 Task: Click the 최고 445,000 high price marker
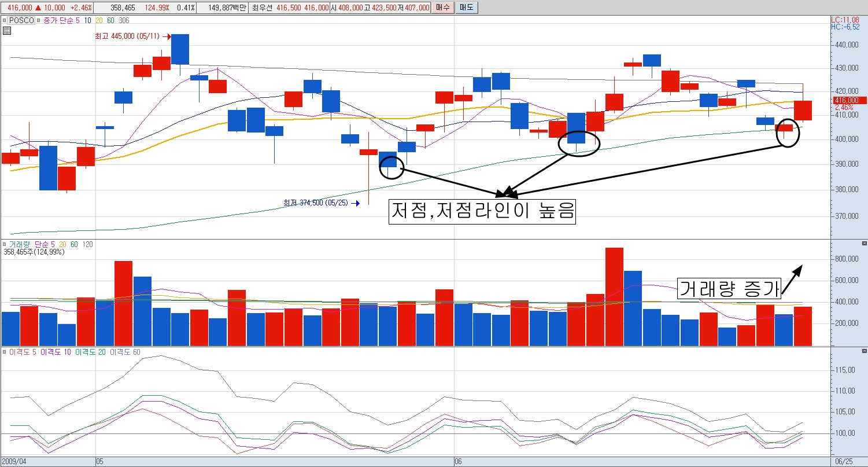131,36
